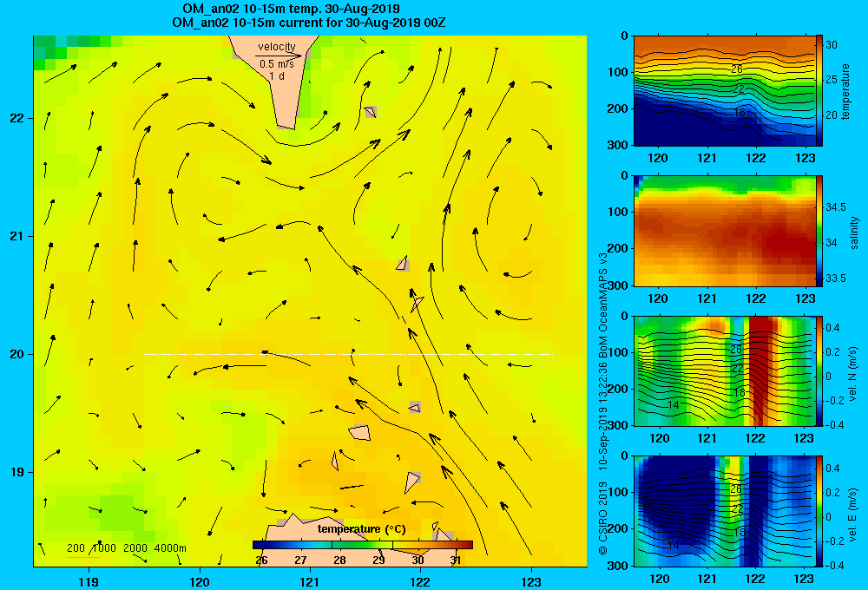Image resolution: width=868 pixels, height=590 pixels.
Task: Click the 'temperature (°C)' colorbar title on map
Action: (361, 529)
